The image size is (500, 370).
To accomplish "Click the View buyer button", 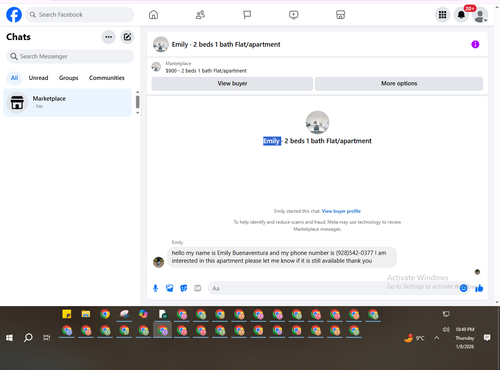I will point(232,84).
